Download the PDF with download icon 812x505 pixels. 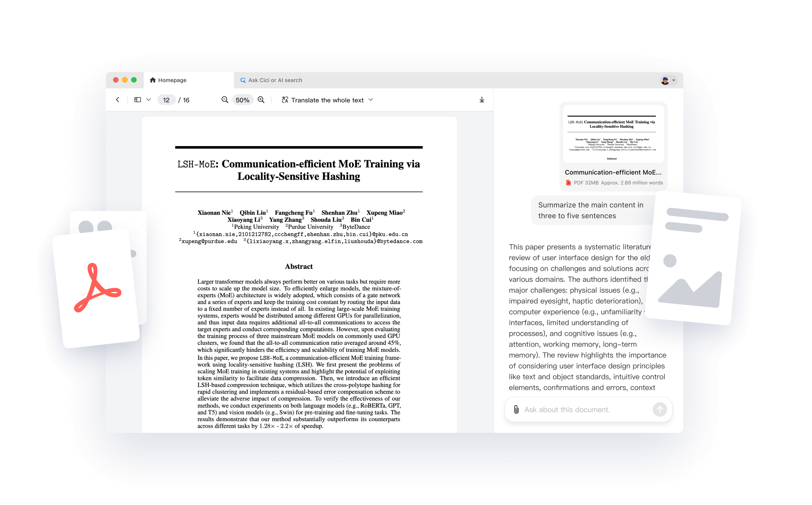[481, 100]
